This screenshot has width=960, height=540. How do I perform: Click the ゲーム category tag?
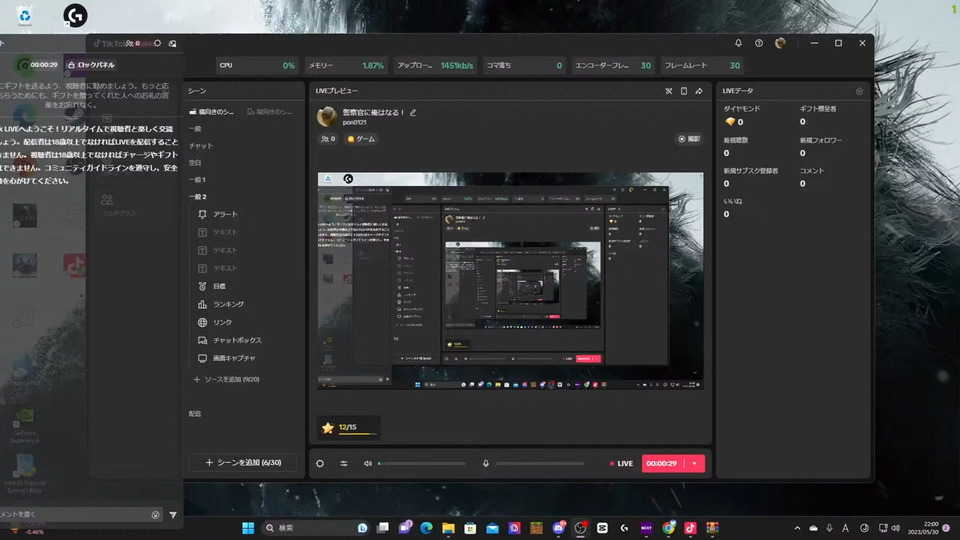tap(361, 139)
